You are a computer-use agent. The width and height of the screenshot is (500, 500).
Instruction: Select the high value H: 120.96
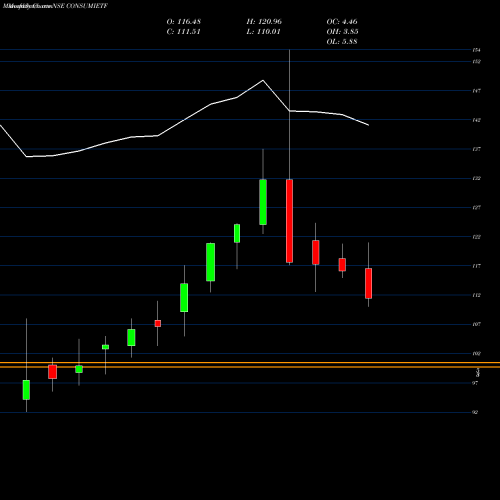point(264,22)
